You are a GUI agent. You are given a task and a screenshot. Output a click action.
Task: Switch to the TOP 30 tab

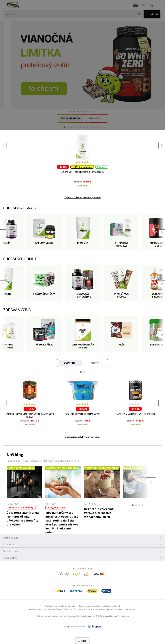(95, 363)
